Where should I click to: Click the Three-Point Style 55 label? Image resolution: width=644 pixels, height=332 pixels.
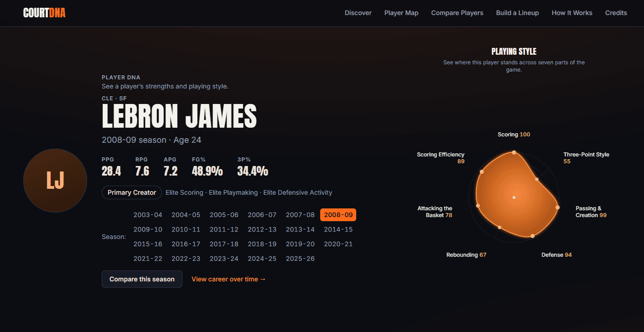(x=587, y=158)
